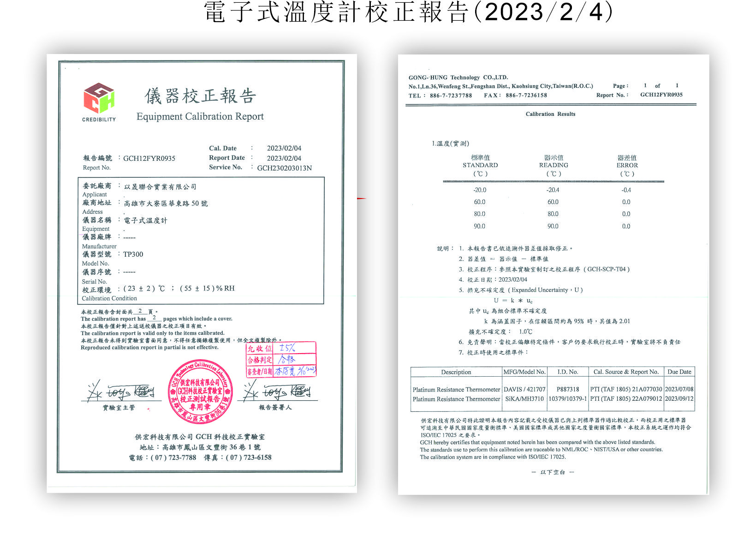Image resolution: width=756 pixels, height=542 pixels.
Task: Click 'GONG-HUNG Technology CO.,LTD.' header text
Action: click(458, 78)
